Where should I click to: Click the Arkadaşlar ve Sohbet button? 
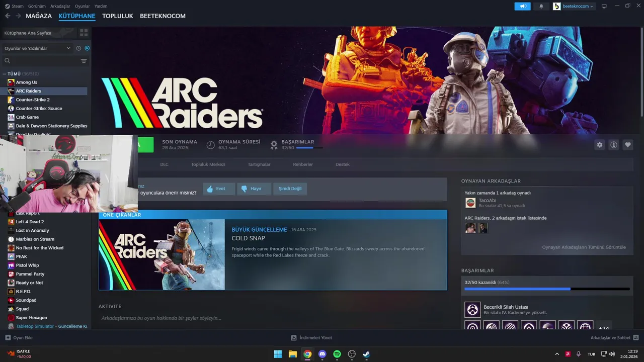point(614,338)
